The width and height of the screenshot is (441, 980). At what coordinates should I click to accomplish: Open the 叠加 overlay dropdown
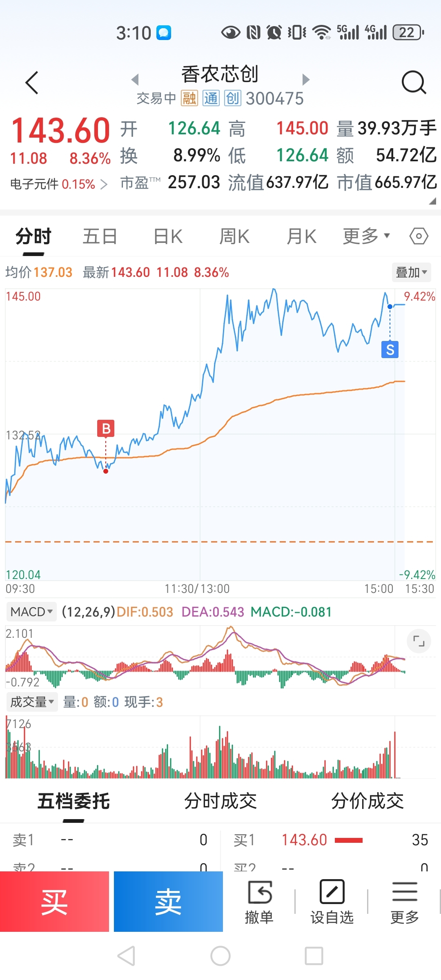click(411, 272)
